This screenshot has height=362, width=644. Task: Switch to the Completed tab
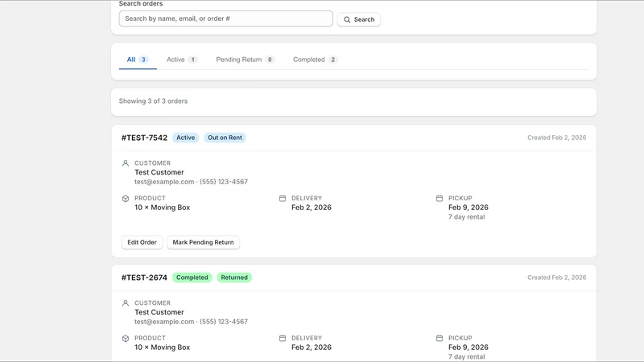tap(315, 60)
